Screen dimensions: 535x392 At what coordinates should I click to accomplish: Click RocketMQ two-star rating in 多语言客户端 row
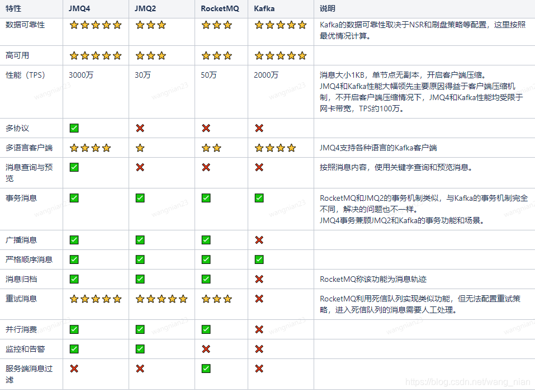coord(211,148)
